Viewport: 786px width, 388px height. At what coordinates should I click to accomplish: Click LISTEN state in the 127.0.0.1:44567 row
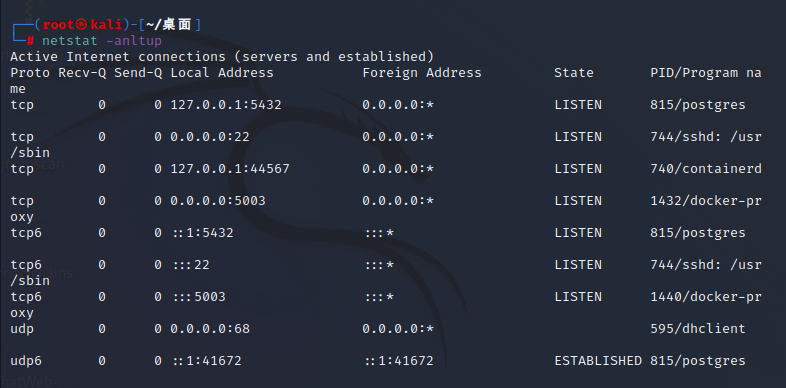[x=578, y=169]
